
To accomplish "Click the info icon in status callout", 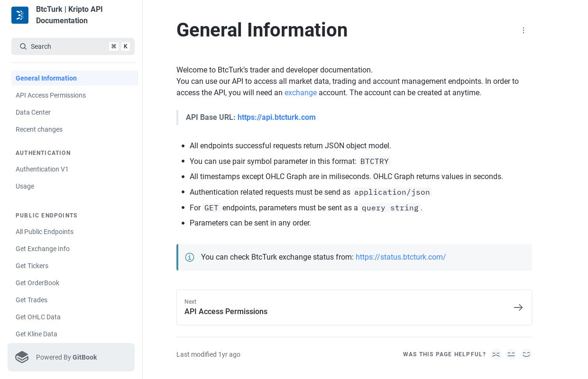I will [x=190, y=257].
